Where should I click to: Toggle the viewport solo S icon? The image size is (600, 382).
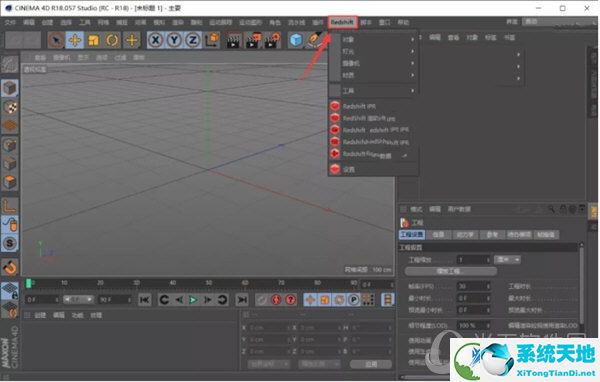pyautogui.click(x=10, y=243)
